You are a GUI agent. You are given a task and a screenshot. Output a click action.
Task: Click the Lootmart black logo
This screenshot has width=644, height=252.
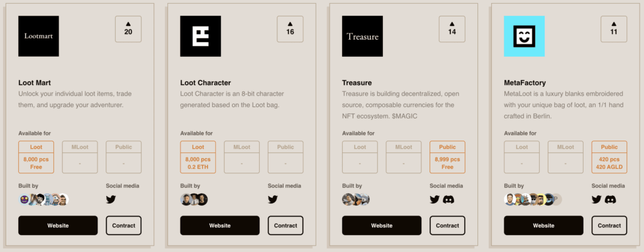[x=38, y=37]
